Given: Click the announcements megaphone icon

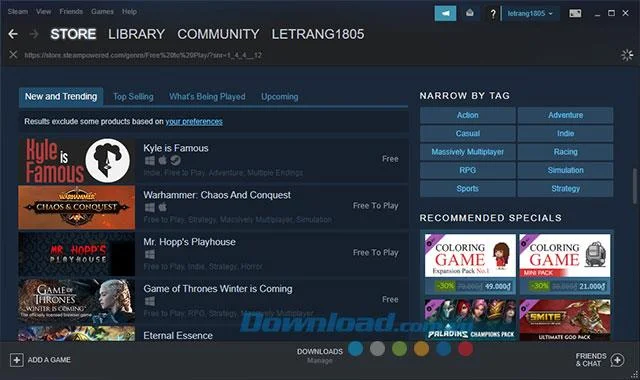Looking at the screenshot, I should [445, 13].
